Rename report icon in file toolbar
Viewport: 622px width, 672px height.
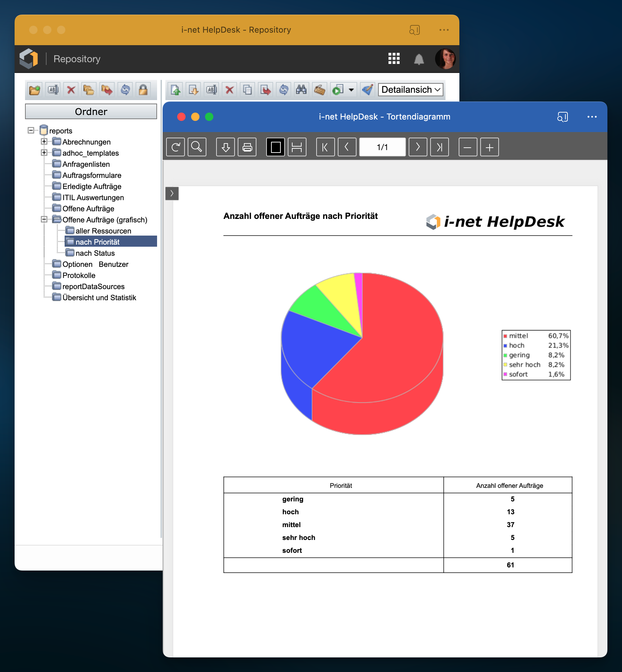[211, 90]
